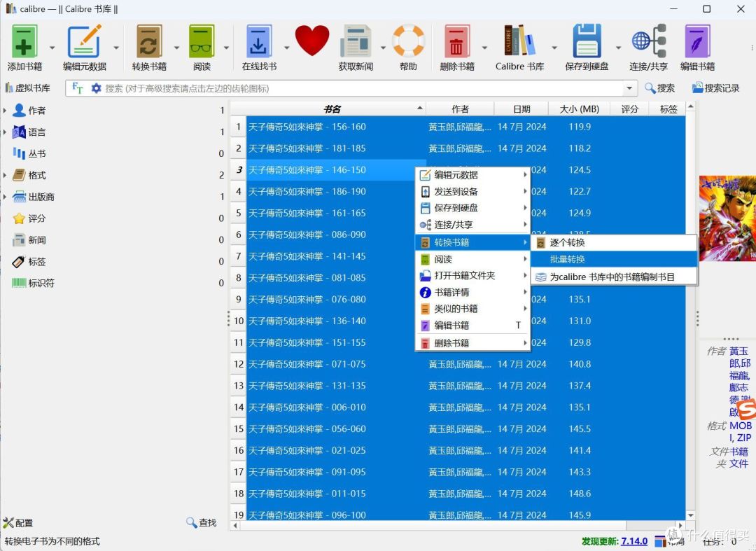The height and width of the screenshot is (551, 756).
Task: Click the ZIP format link in book details
Action: [x=744, y=438]
